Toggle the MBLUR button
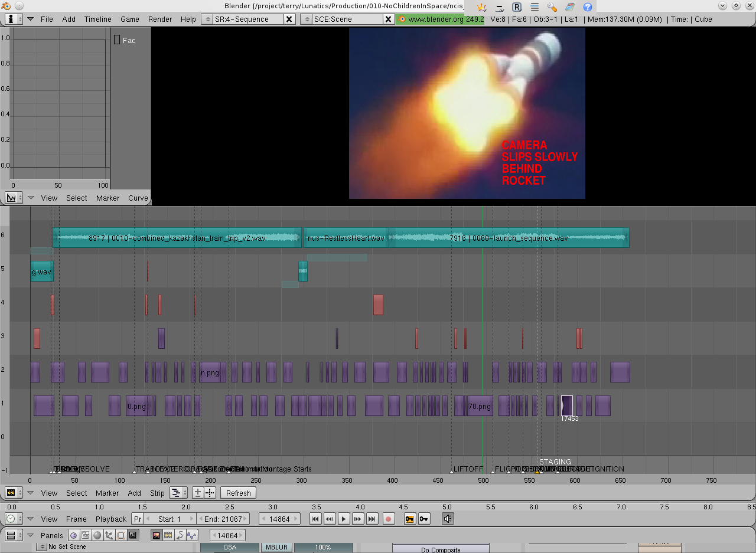 (276, 548)
